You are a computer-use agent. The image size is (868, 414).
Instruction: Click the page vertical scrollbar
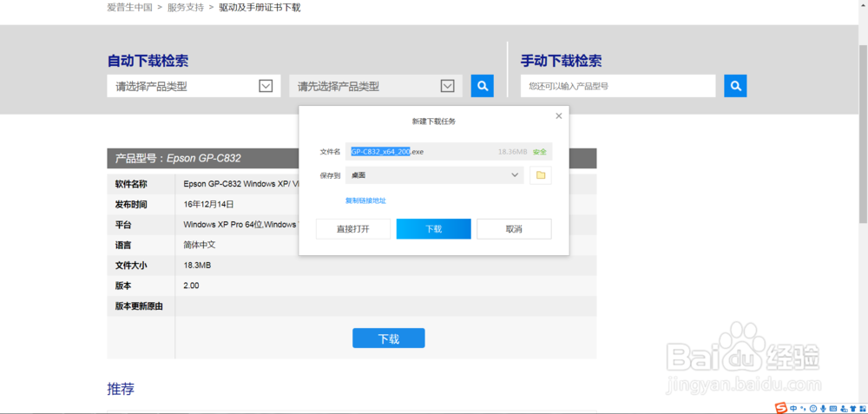coord(863,133)
